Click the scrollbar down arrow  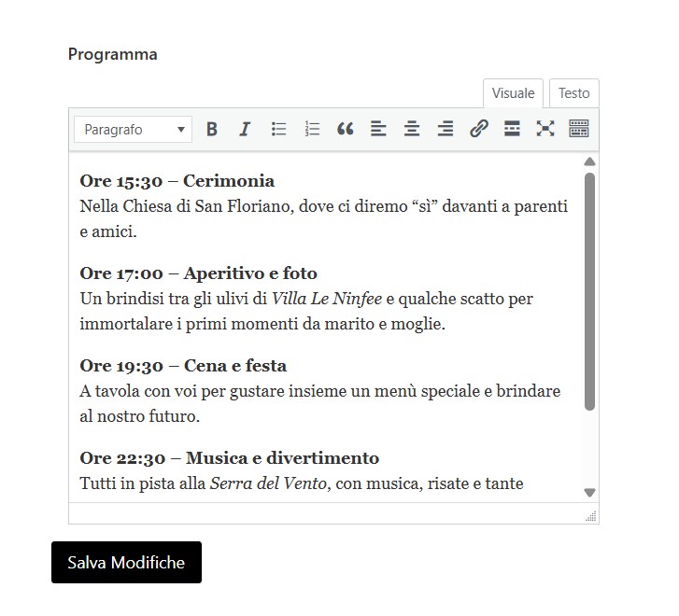589,493
